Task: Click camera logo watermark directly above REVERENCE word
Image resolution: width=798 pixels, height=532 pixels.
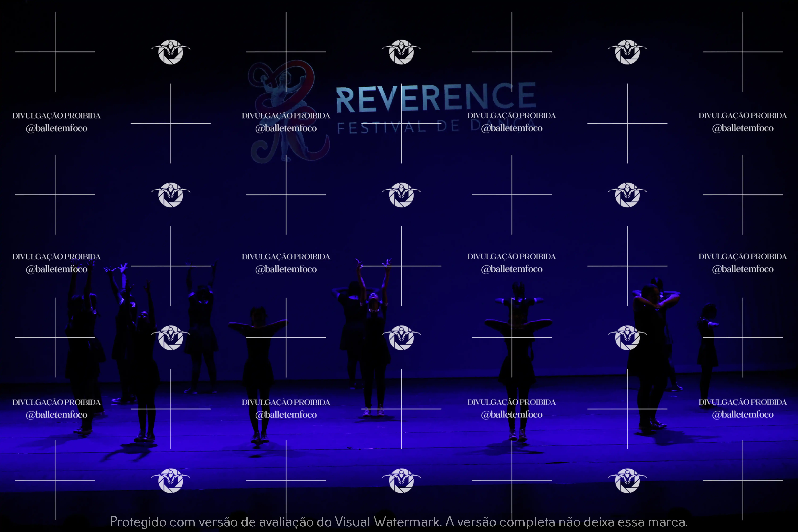Action: click(401, 52)
